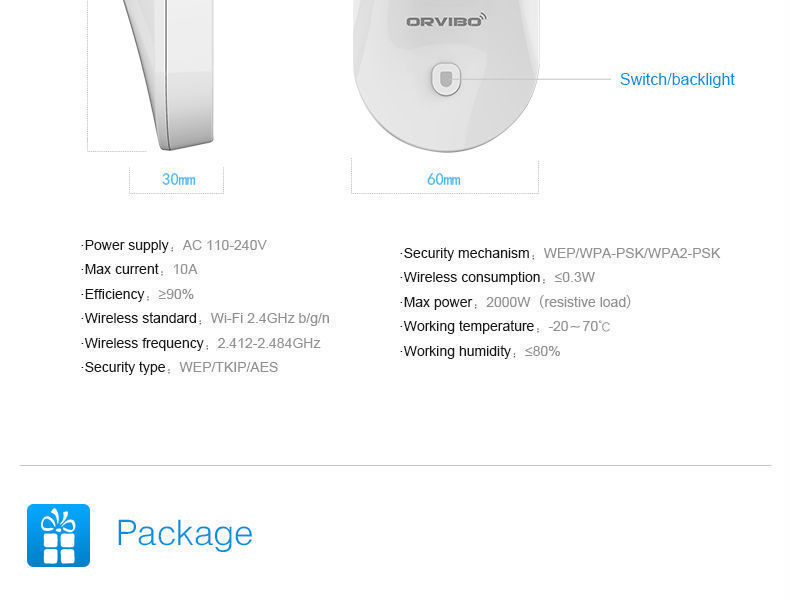Click the Wireless consumption ≤0.3W line
Image resolution: width=790 pixels, height=600 pixels.
pos(498,278)
